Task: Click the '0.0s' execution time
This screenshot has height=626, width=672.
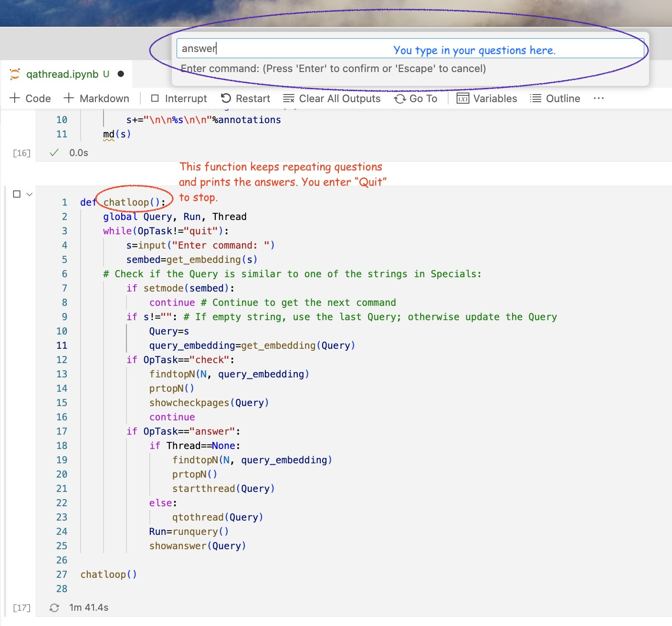Action: [x=79, y=153]
